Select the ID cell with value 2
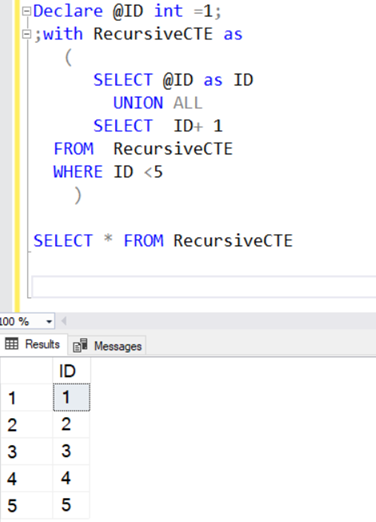 tap(71, 424)
